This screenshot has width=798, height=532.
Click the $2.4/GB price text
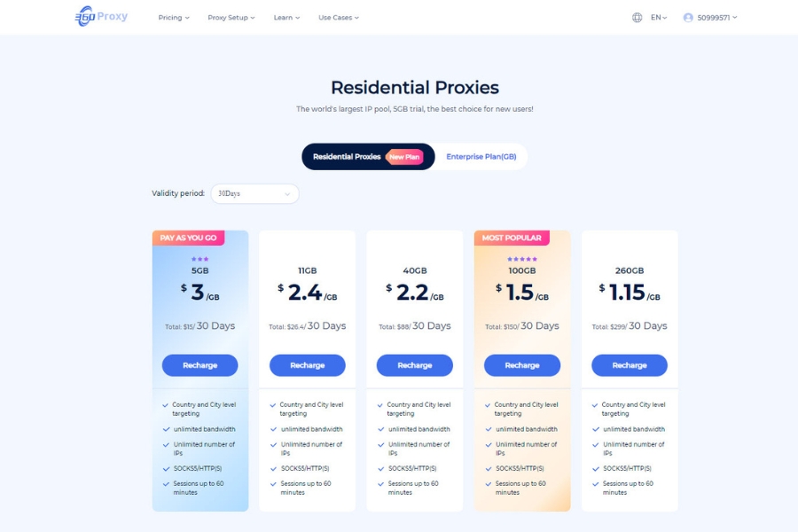pyautogui.click(x=308, y=293)
